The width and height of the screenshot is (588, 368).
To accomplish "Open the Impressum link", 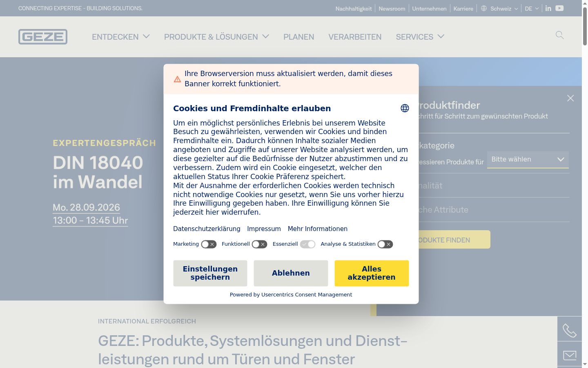I will (x=264, y=229).
